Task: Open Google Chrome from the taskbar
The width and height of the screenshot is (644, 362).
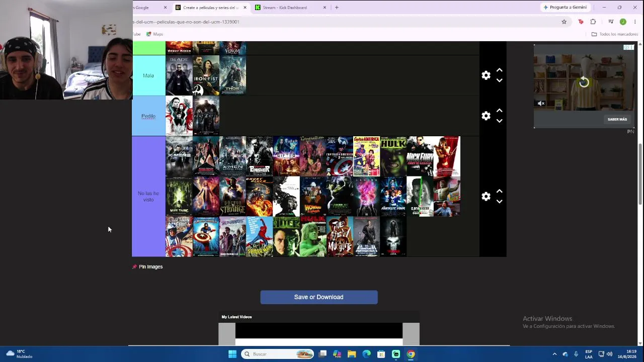Action: [x=411, y=354]
